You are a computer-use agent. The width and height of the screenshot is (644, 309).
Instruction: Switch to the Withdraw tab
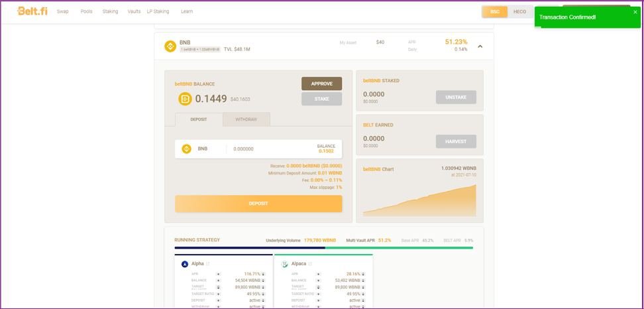pos(246,119)
